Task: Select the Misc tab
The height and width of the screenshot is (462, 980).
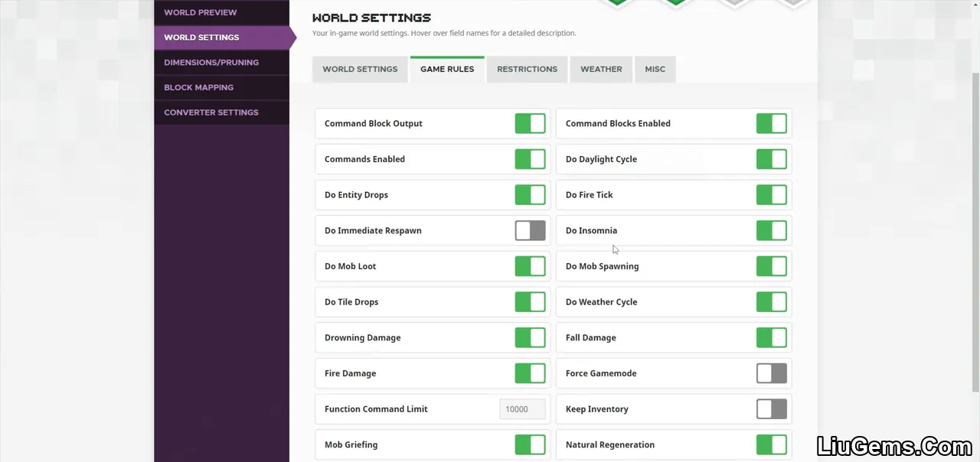Action: (x=655, y=69)
